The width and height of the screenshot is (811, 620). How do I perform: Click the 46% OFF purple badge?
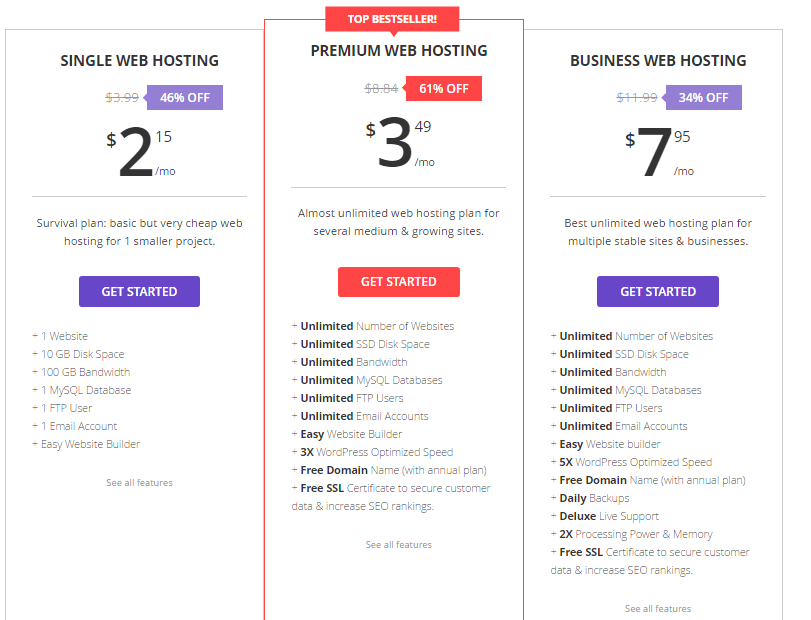(x=184, y=97)
